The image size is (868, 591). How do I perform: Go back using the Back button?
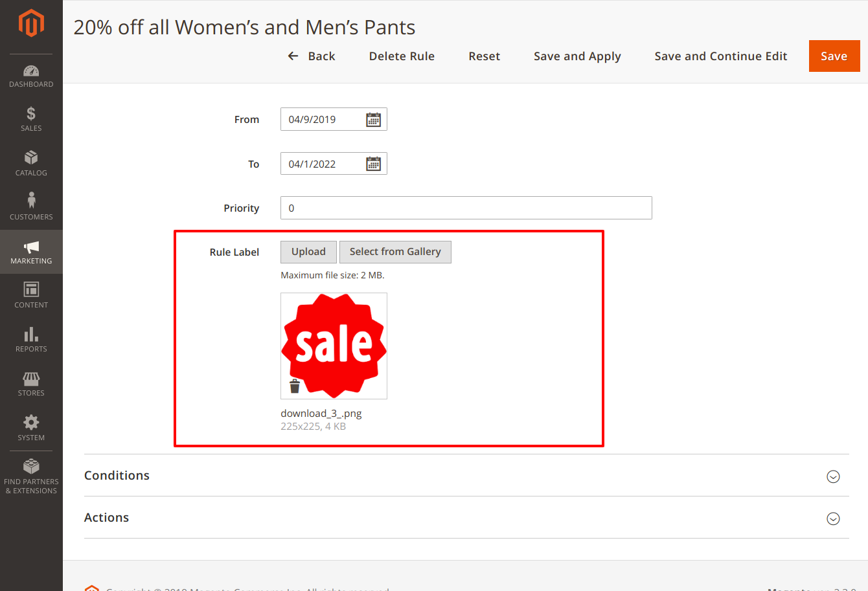point(312,56)
